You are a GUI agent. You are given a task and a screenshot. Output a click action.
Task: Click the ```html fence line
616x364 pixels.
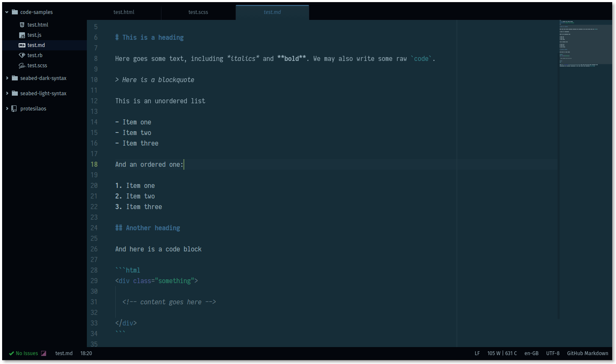128,270
